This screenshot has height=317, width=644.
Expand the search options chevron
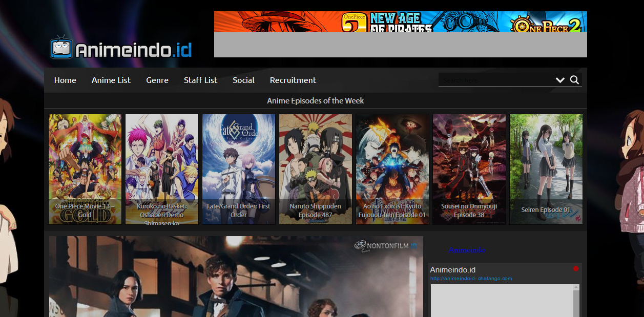(560, 80)
